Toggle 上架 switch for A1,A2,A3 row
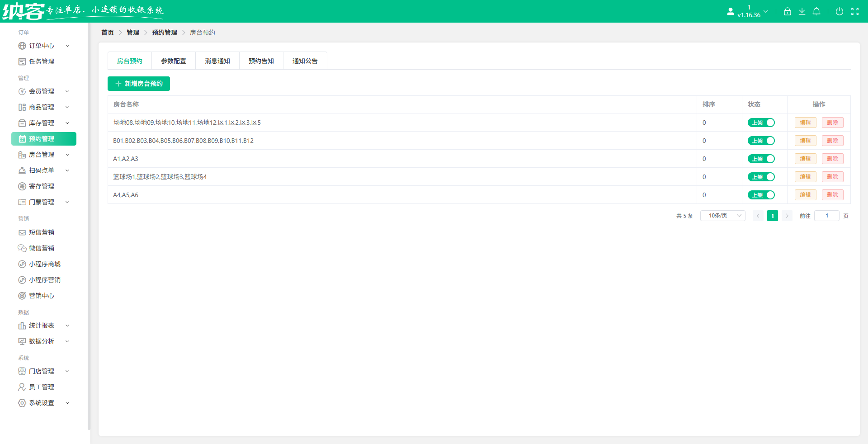 coord(761,159)
